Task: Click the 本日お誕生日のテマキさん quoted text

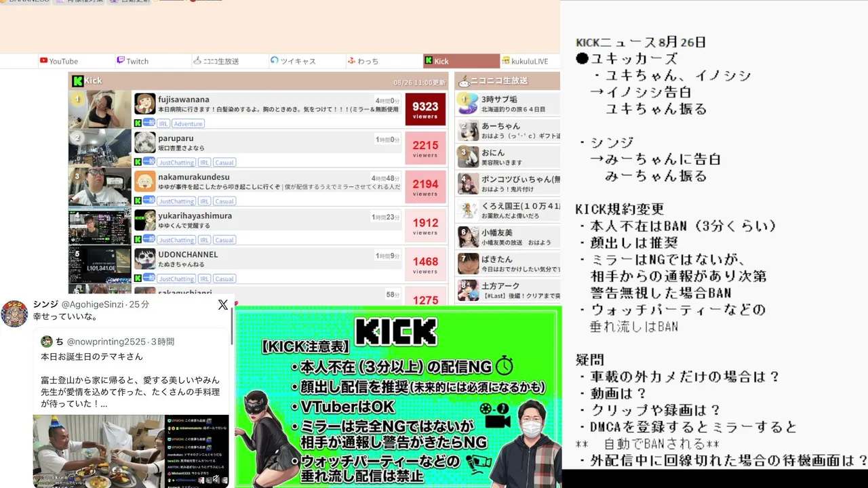Action: pyautogui.click(x=92, y=357)
